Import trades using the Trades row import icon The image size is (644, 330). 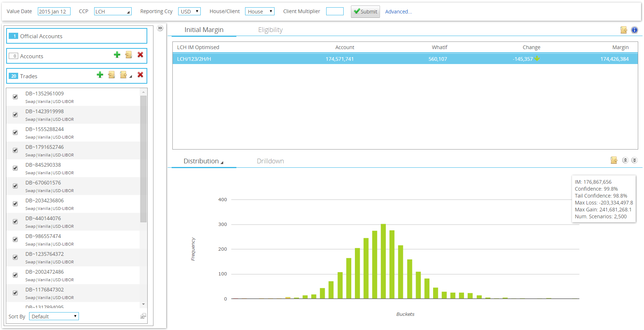coord(112,75)
